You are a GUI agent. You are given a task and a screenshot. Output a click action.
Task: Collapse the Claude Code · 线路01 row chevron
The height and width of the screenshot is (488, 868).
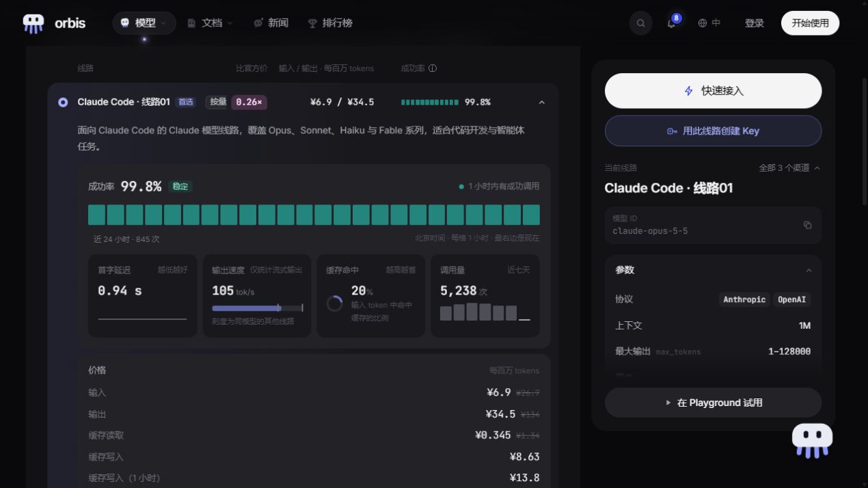point(541,103)
